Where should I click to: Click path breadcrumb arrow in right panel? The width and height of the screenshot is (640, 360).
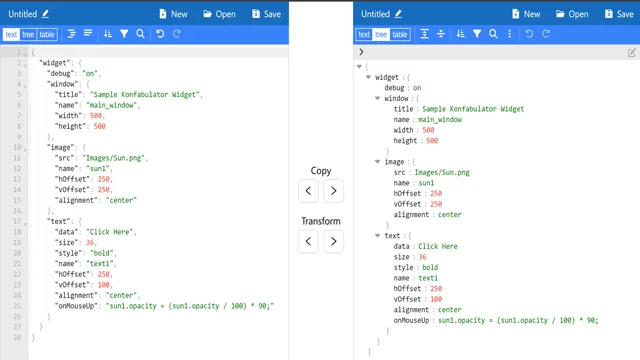point(361,52)
